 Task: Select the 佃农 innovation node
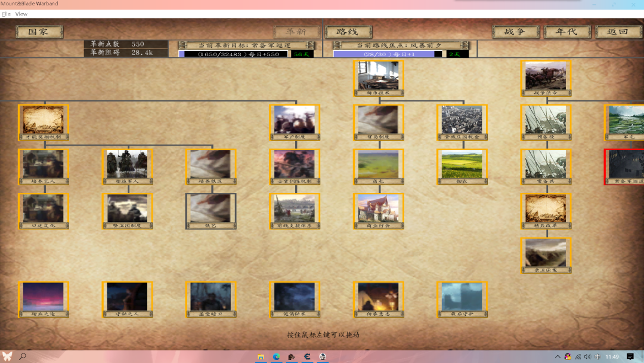[x=462, y=167]
